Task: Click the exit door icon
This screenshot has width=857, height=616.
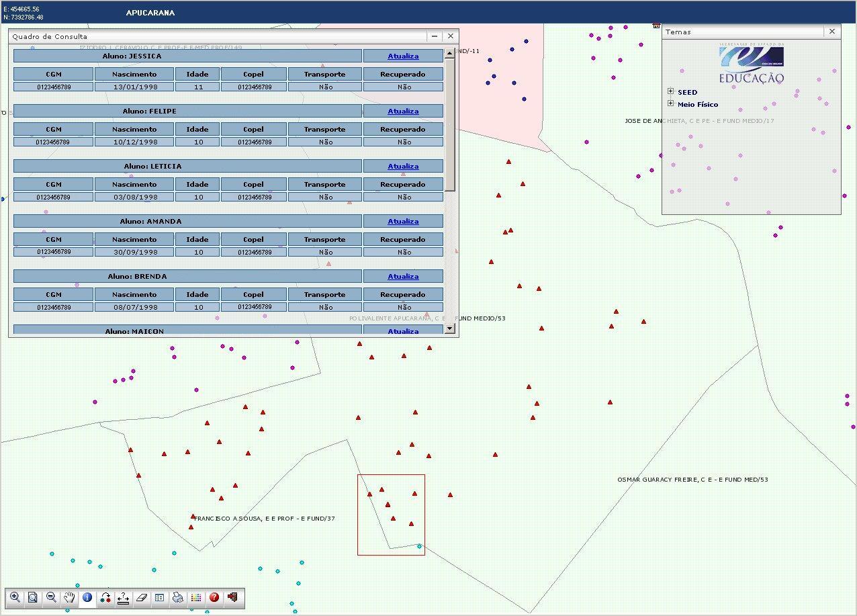Action: click(232, 597)
